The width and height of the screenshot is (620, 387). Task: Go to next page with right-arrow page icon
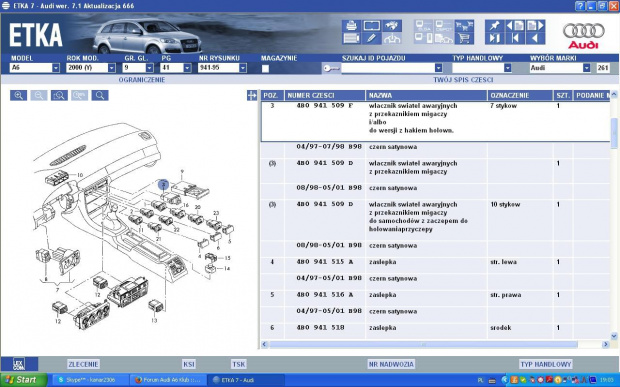pos(535,26)
